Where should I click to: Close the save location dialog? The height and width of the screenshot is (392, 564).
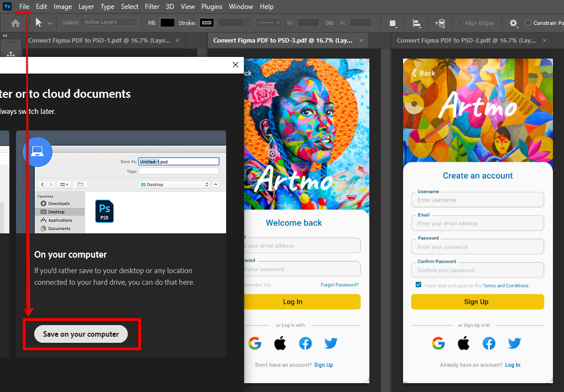tap(236, 65)
